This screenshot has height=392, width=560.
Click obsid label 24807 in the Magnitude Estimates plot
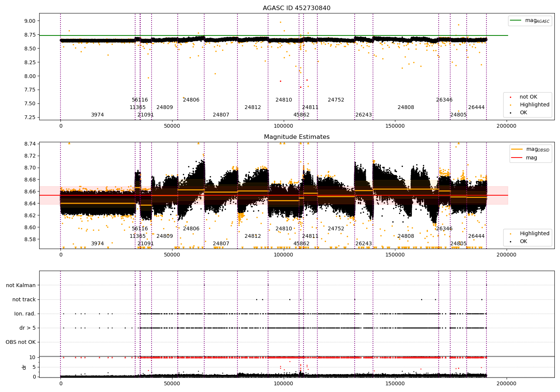[221, 244]
